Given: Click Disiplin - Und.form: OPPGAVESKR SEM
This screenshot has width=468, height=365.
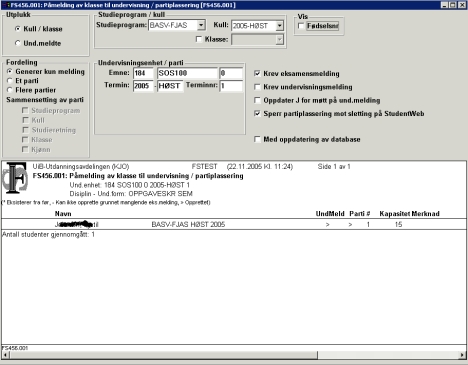Looking at the screenshot, I should (131, 194).
